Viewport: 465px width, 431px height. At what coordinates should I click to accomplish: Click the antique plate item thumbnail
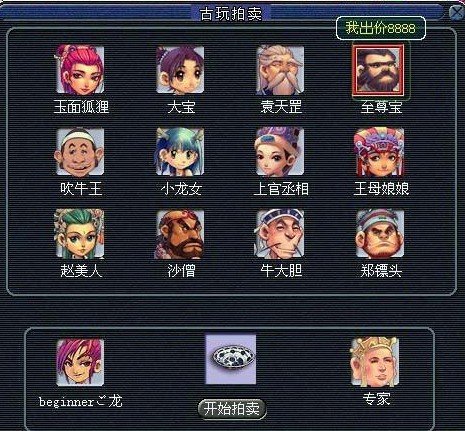point(231,359)
